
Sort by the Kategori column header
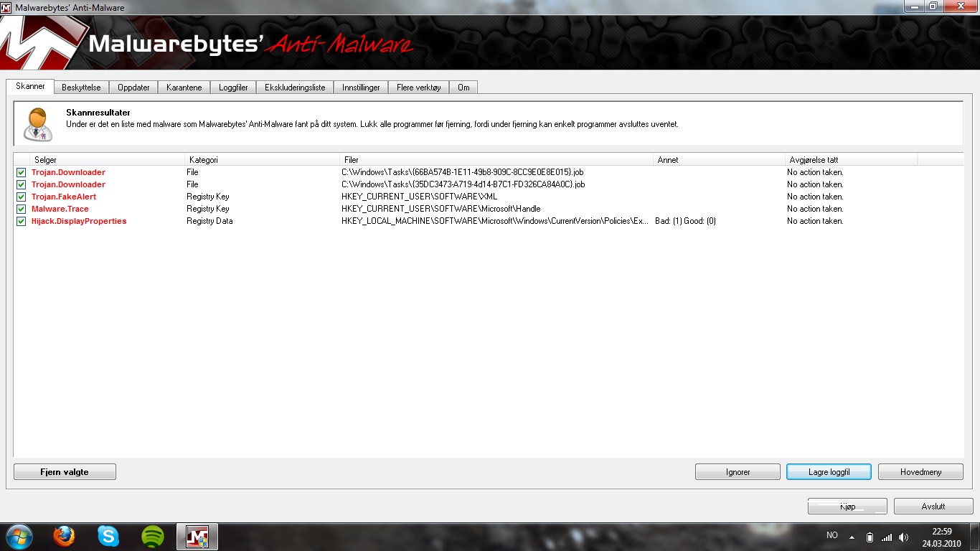click(264, 160)
